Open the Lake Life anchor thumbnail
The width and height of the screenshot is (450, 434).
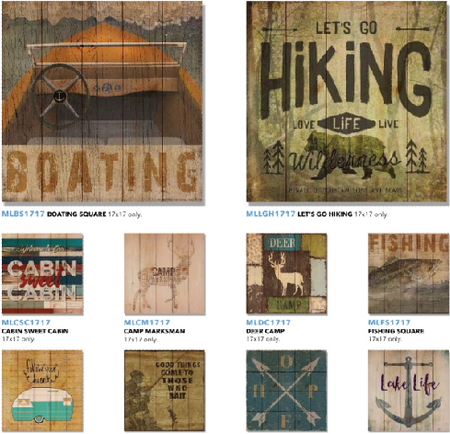(x=409, y=391)
